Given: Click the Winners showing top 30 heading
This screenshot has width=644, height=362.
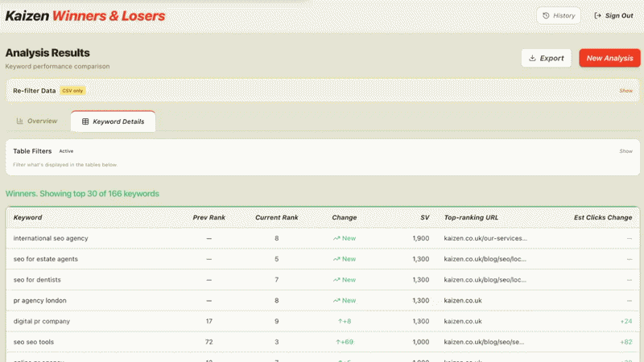Looking at the screenshot, I should (x=82, y=193).
